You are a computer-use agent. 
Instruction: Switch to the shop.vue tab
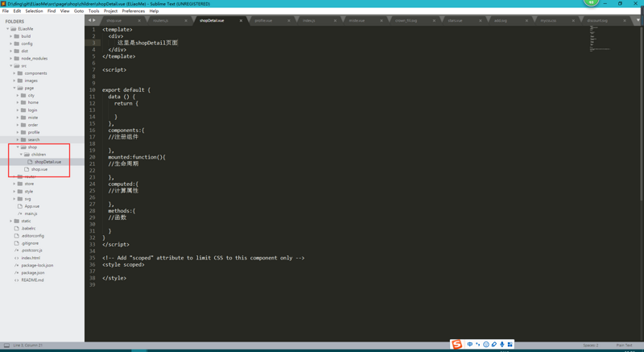click(x=114, y=20)
